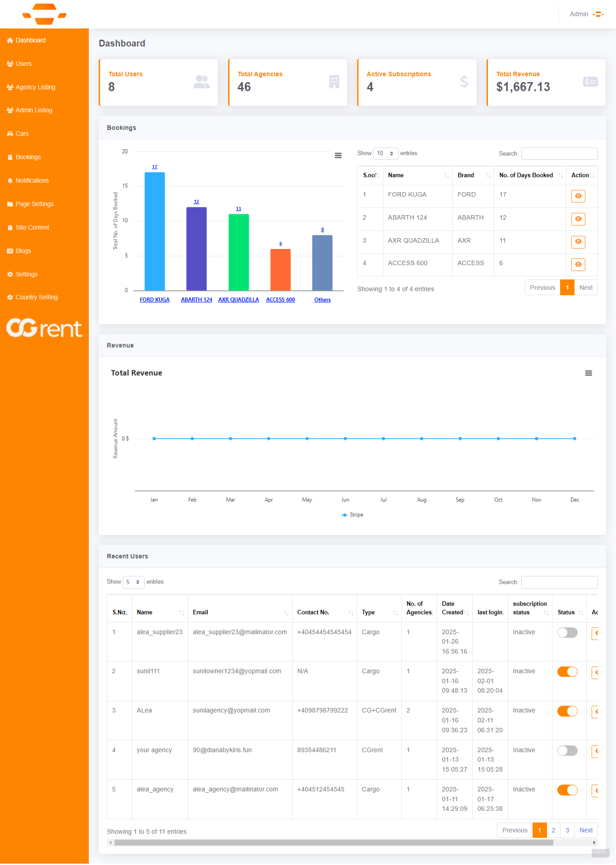
Task: Open Recent Users entries count dropdown
Action: (133, 582)
